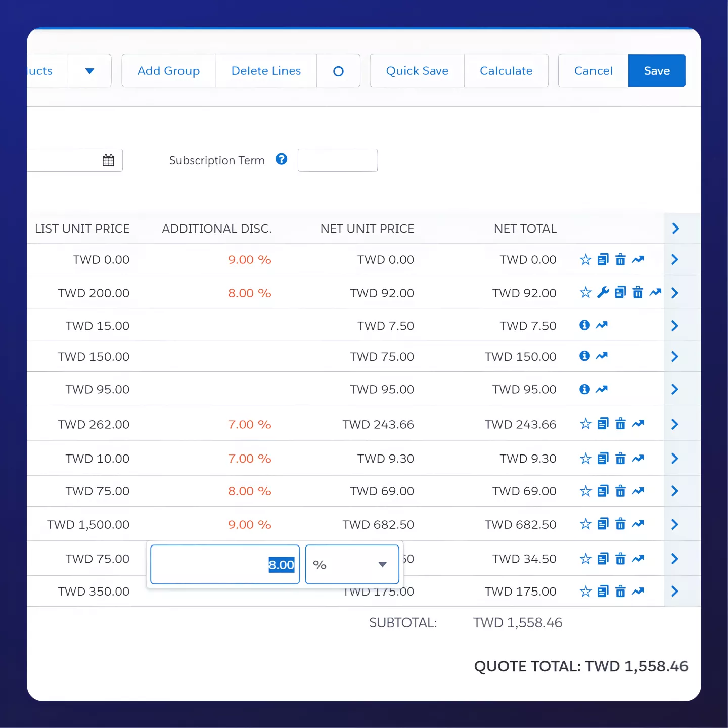Open the circle selector in the toolbar
728x728 pixels.
(x=338, y=71)
